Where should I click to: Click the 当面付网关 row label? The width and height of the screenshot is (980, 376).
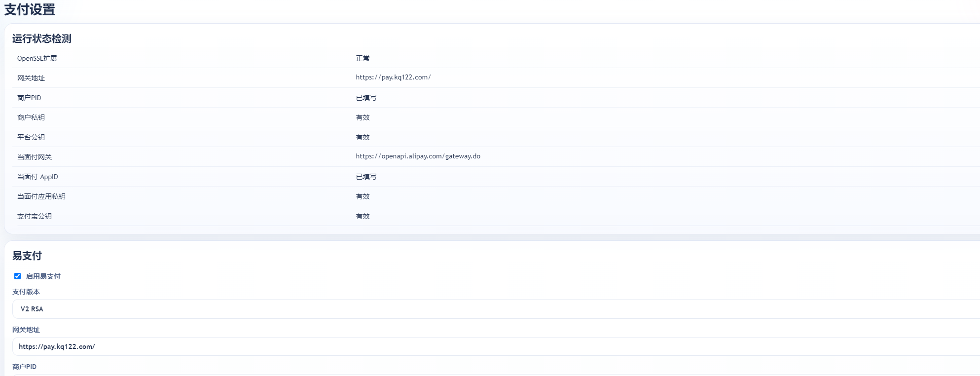34,157
